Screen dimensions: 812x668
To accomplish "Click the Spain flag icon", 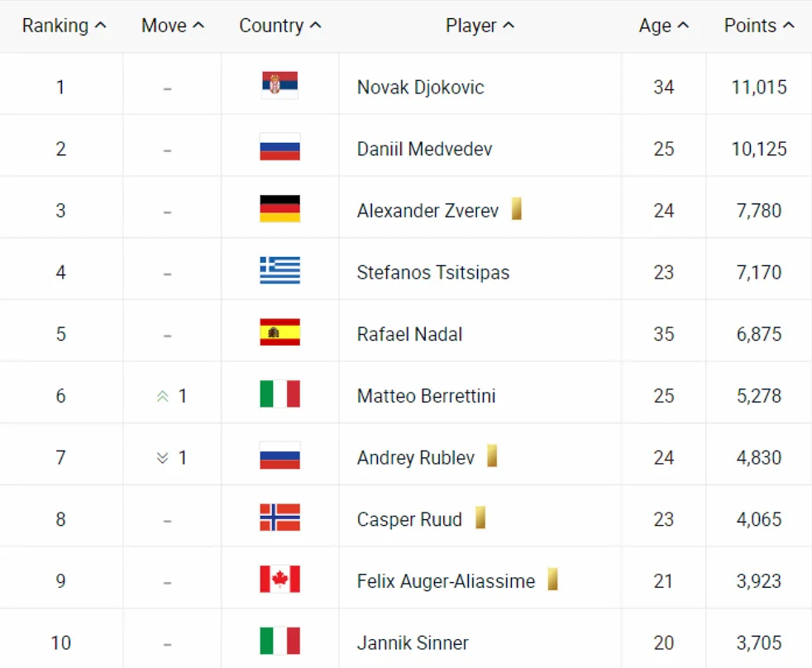I will point(279,332).
